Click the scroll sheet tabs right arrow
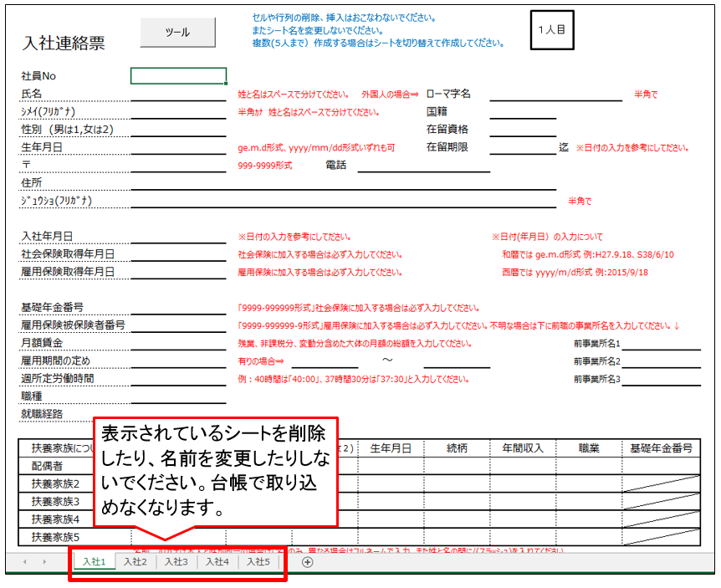The height and width of the screenshot is (588, 721). point(45,562)
